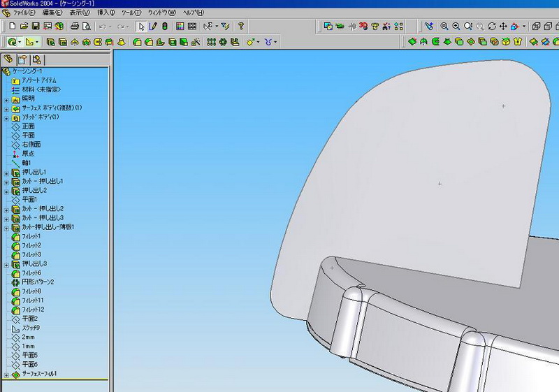Open Print Preview from the toolbar
559x392 pixels.
tap(86, 26)
